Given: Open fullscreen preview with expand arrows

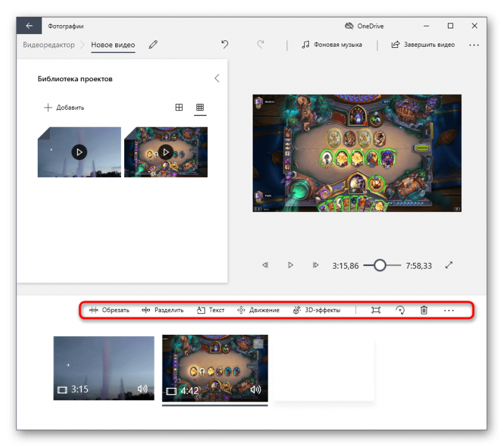Looking at the screenshot, I should pos(449,265).
